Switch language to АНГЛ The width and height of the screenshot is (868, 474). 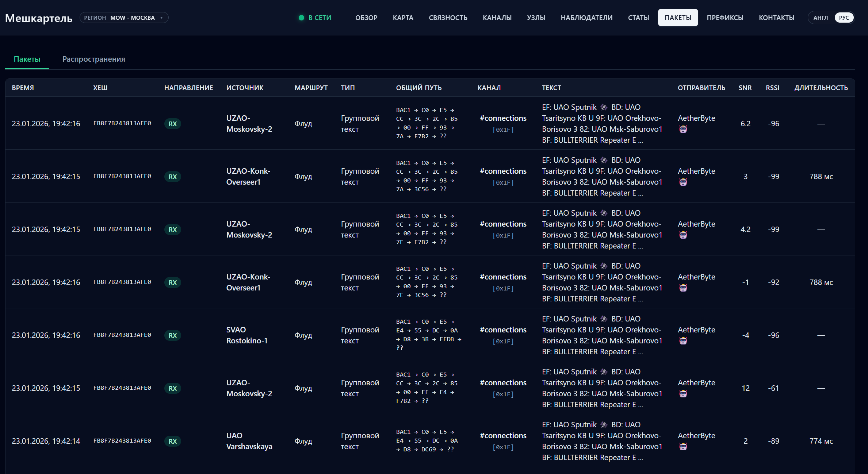point(821,18)
